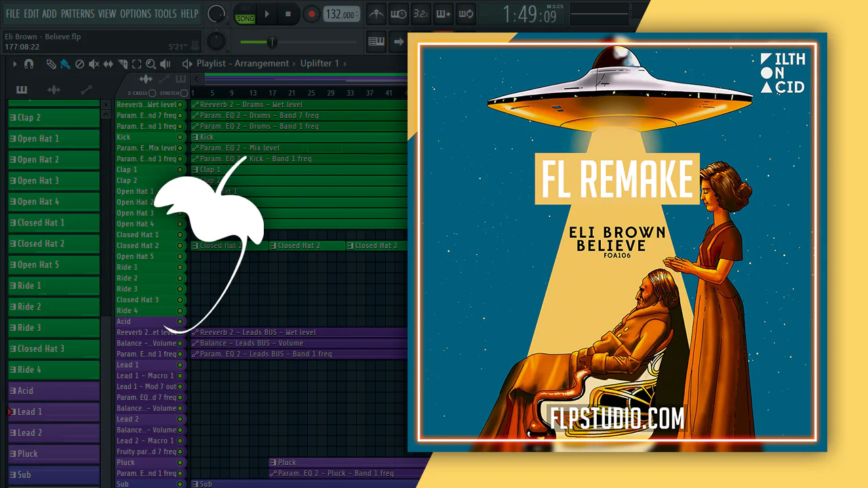Click the picker panel scrollbar handle

click(x=105, y=401)
